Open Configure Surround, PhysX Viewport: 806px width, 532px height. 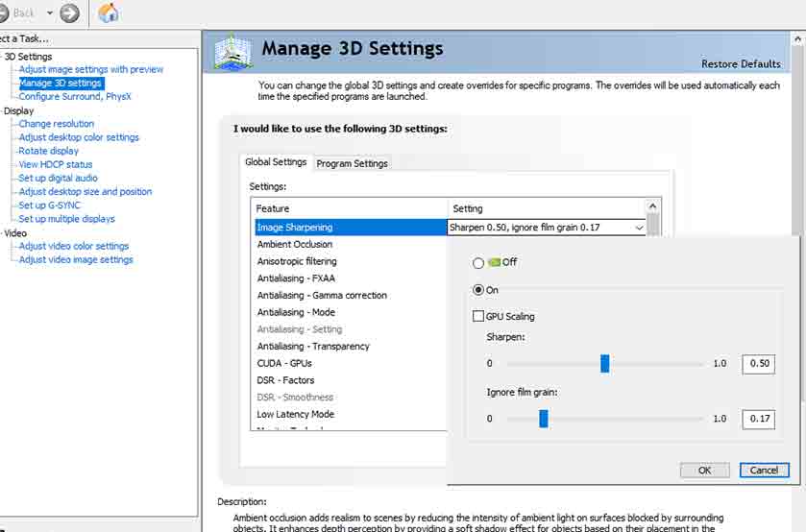pos(75,96)
